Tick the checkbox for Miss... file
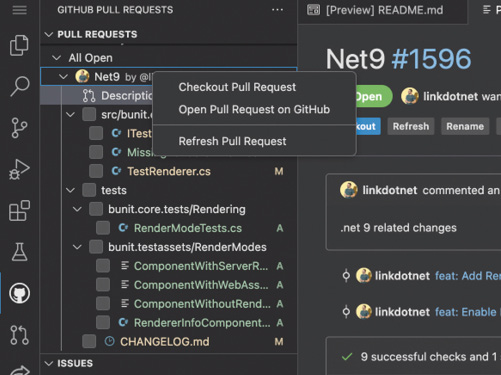The width and height of the screenshot is (501, 375). (x=96, y=152)
